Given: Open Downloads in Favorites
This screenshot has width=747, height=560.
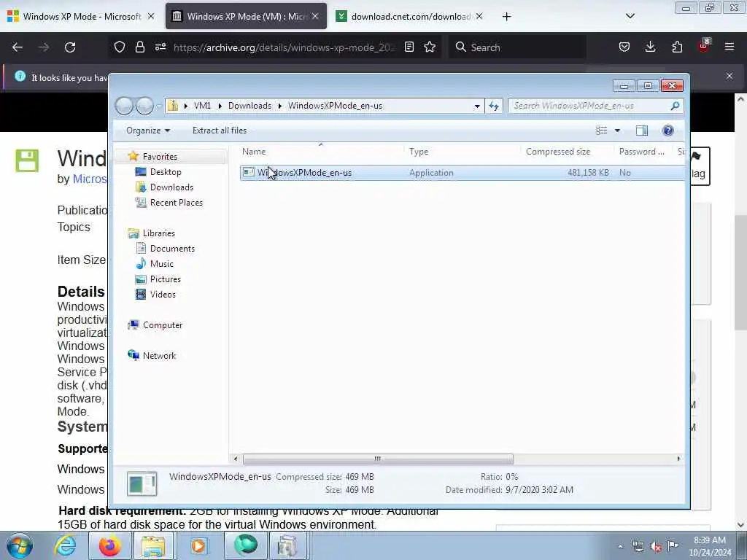Looking at the screenshot, I should coord(171,187).
